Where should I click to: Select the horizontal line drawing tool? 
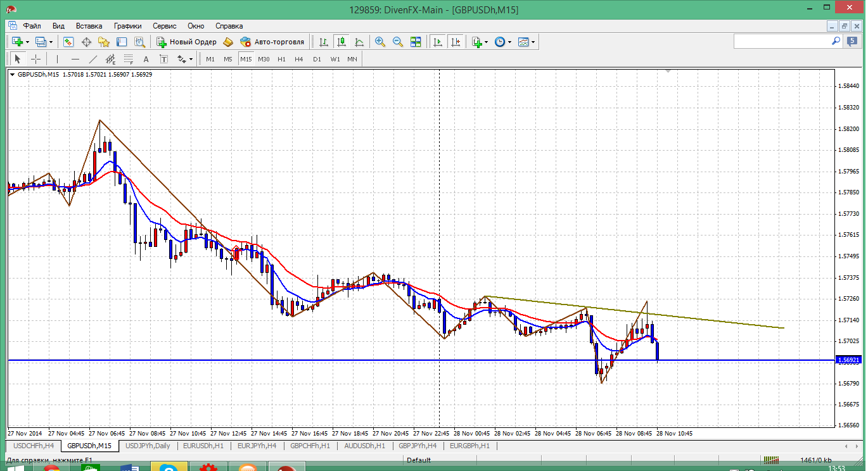(x=75, y=59)
